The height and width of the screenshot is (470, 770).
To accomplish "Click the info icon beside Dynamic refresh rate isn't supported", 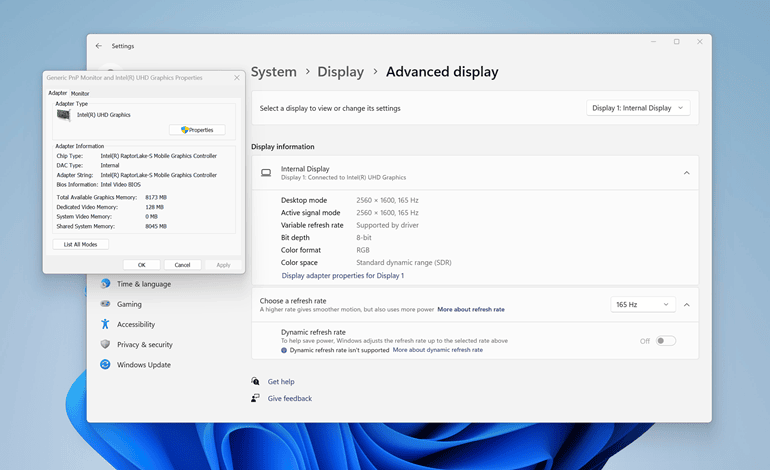I will click(284, 350).
